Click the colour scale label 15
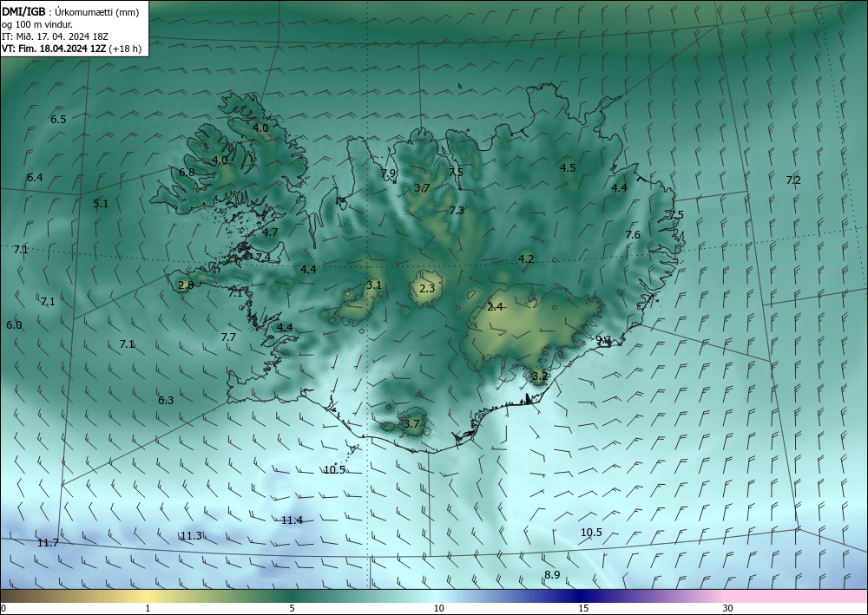The image size is (868, 615). [583, 609]
